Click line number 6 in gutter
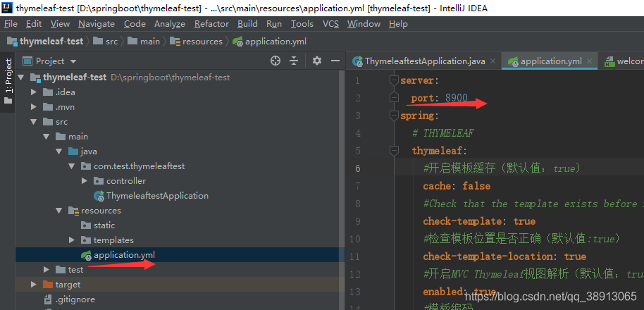644x310 pixels. [x=357, y=168]
